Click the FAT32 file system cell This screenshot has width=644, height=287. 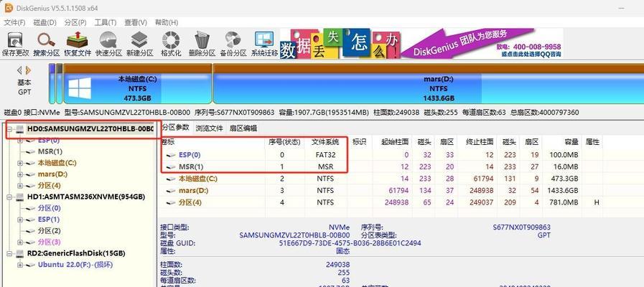pos(325,155)
